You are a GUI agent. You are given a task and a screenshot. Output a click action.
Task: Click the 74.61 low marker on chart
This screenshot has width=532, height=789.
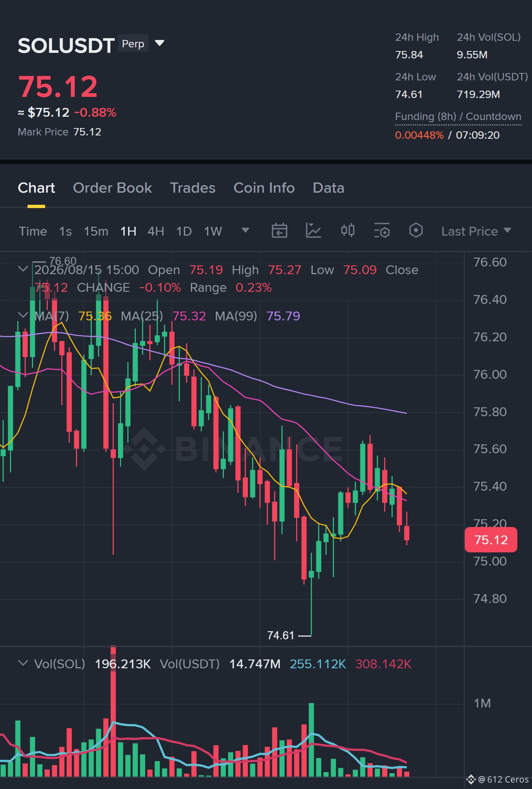tap(281, 635)
